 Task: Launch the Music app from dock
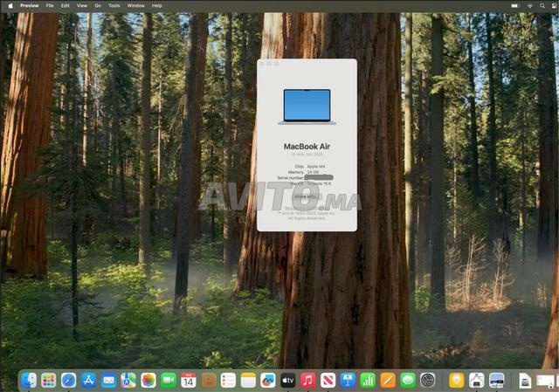point(307,380)
